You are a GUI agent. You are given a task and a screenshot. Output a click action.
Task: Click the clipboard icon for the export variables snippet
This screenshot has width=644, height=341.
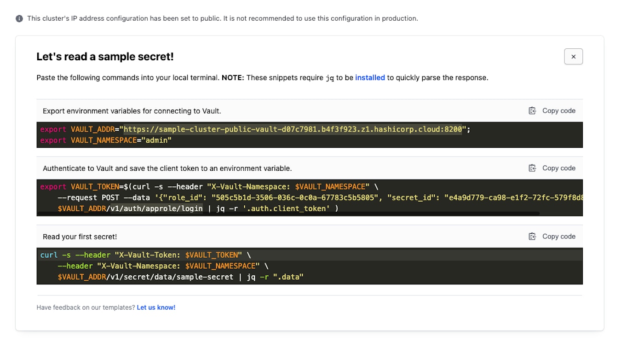click(532, 110)
